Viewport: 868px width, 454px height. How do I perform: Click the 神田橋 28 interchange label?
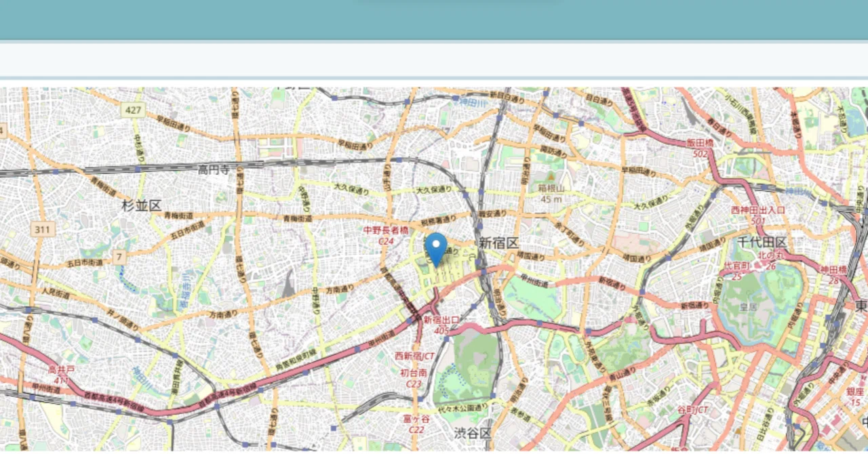[834, 274]
